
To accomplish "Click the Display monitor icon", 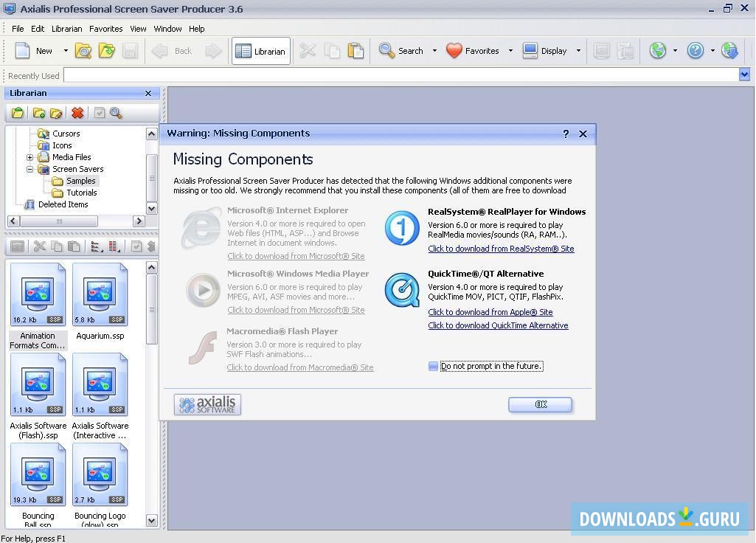I will coord(530,51).
